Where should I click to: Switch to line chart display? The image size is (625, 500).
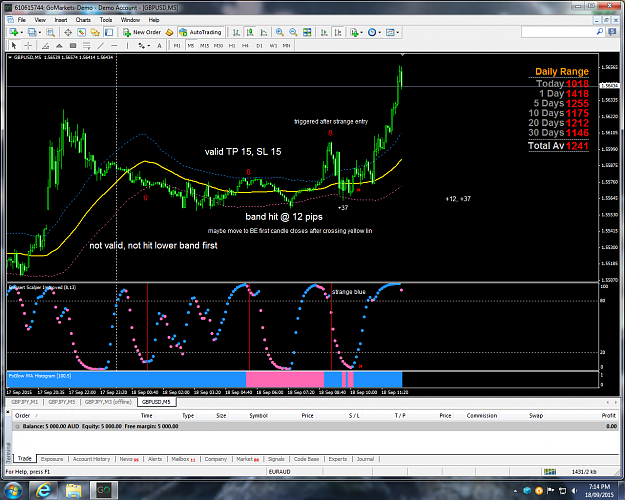[x=263, y=32]
